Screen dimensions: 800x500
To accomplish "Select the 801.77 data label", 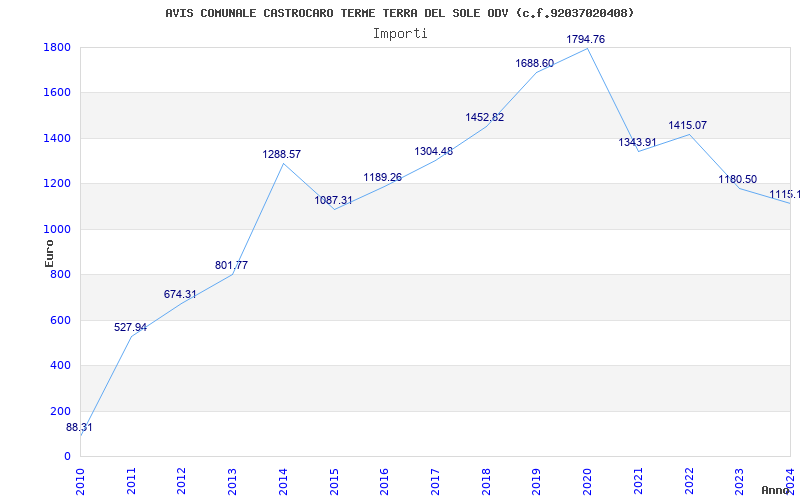I will coord(231,265).
